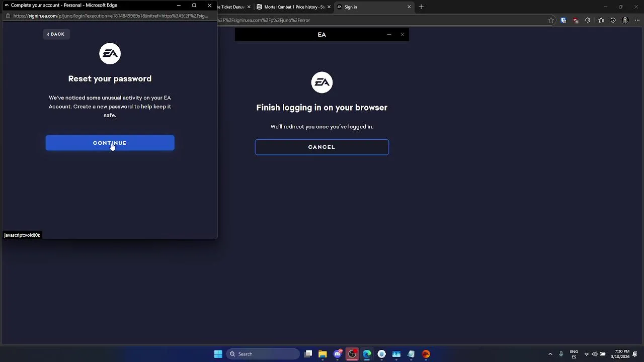The height and width of the screenshot is (362, 644).
Task: Open the blue monitor app on the taskbar
Action: [x=396, y=354]
